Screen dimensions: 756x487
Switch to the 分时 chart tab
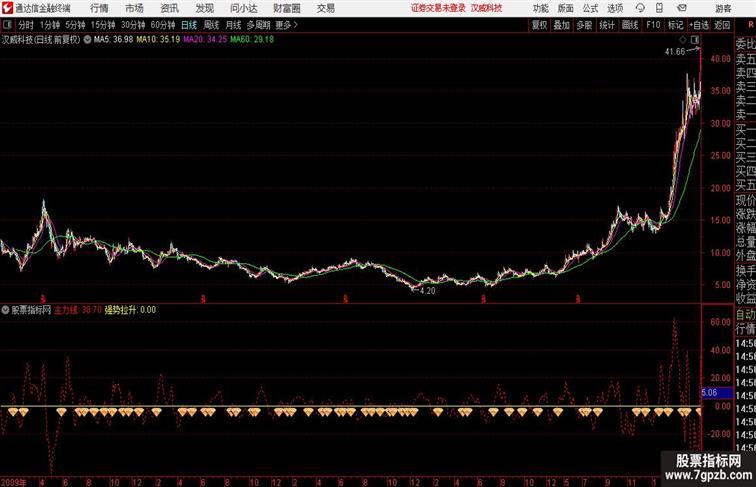click(26, 25)
